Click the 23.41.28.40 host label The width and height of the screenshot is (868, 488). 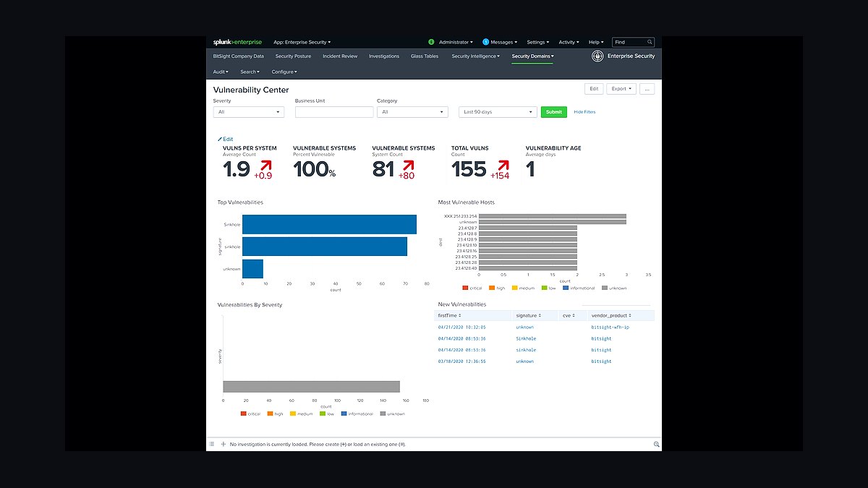pos(466,268)
